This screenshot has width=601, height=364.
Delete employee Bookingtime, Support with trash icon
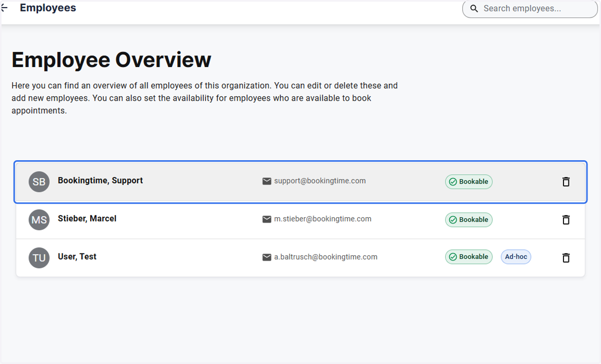pyautogui.click(x=566, y=182)
